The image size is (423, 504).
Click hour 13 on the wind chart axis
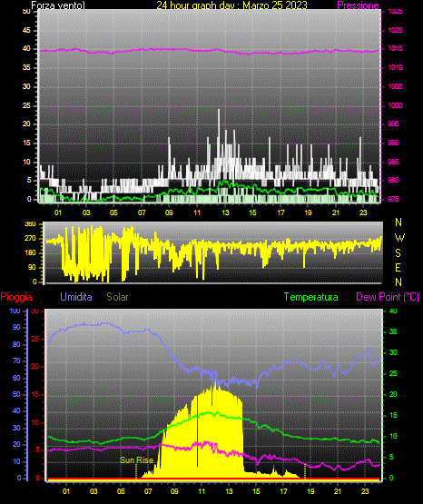[225, 212]
